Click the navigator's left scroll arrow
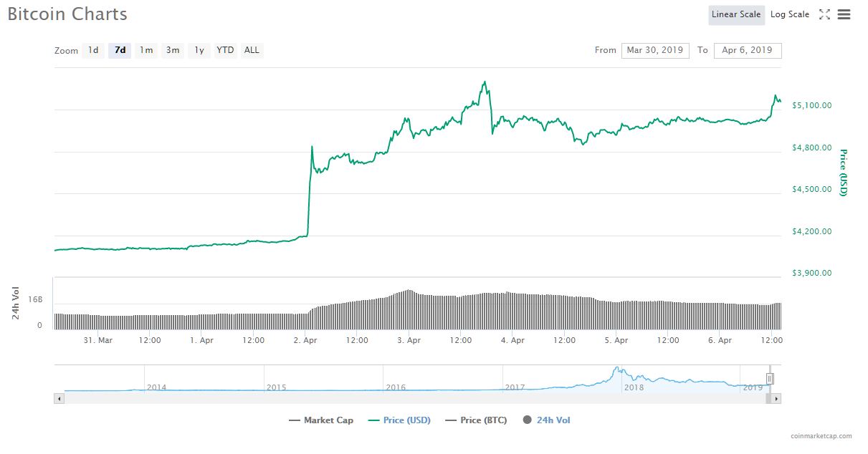The width and height of the screenshot is (868, 454). pos(59,397)
